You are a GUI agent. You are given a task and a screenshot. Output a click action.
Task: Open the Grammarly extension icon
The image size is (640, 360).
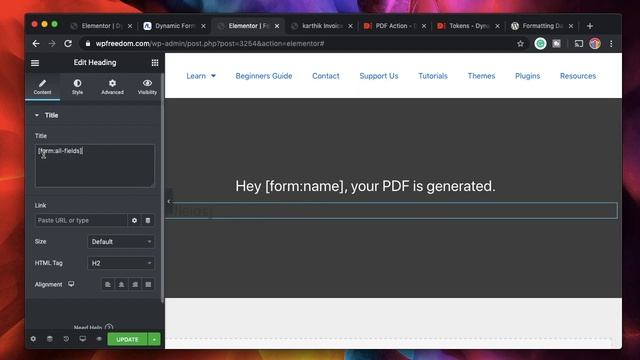tap(540, 44)
